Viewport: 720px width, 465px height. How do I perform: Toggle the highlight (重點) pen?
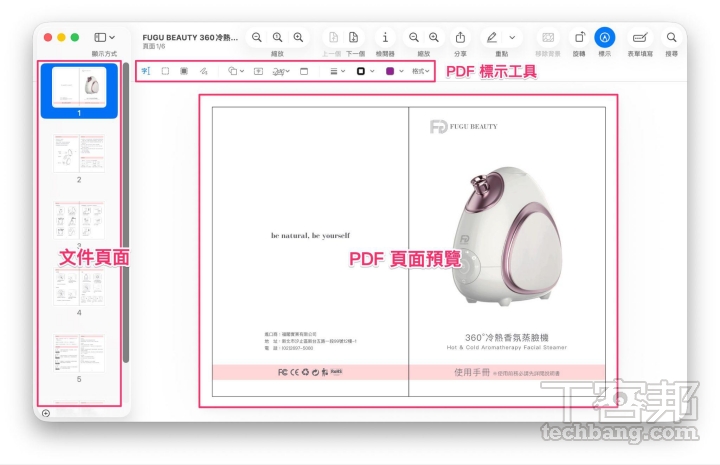click(492, 38)
